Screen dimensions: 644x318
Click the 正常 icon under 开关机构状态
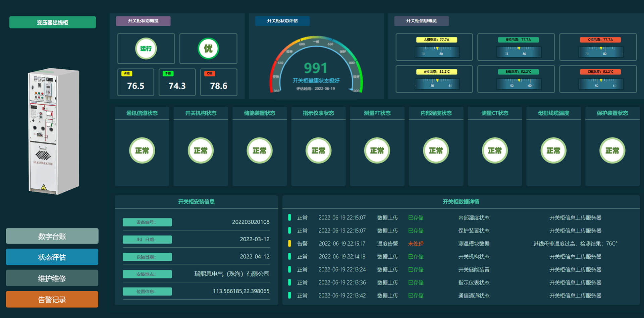pos(201,150)
